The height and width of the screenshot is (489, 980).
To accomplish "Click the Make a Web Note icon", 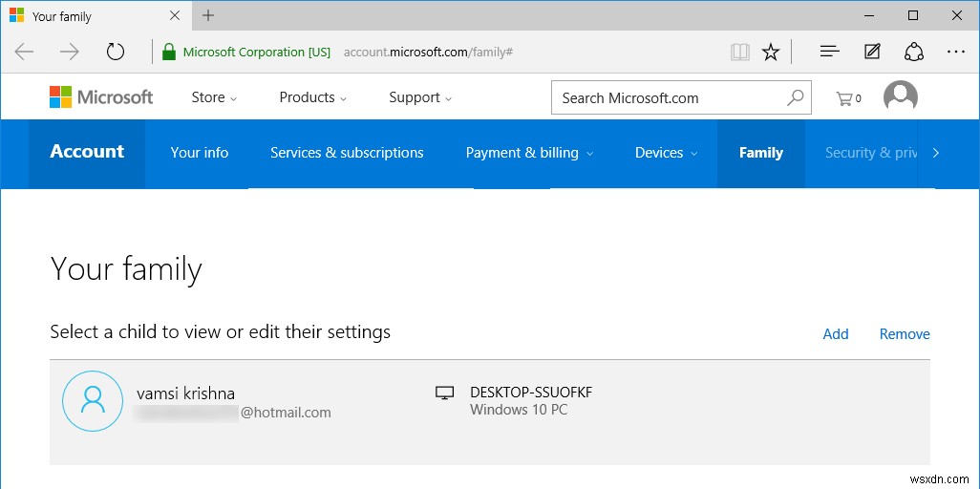I will (x=872, y=52).
